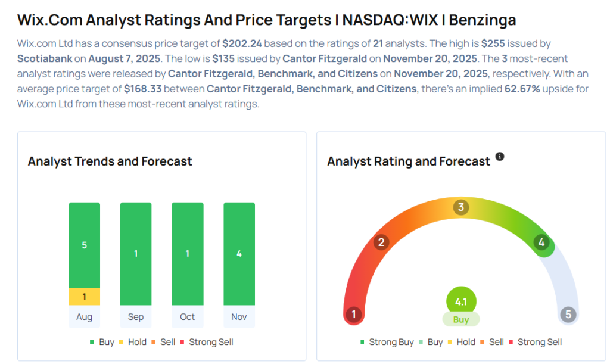Image resolution: width=610 pixels, height=364 pixels.
Task: Select the September Buy bar
Action: pos(136,254)
